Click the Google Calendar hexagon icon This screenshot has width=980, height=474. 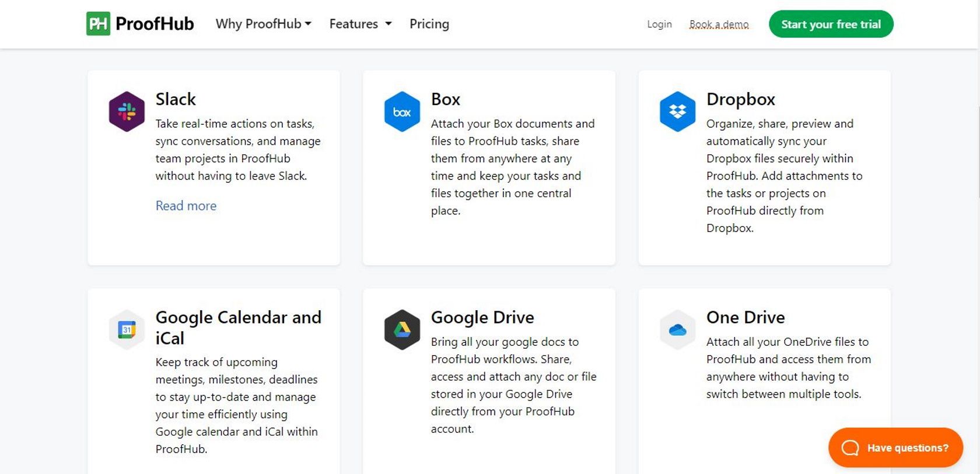pos(127,329)
